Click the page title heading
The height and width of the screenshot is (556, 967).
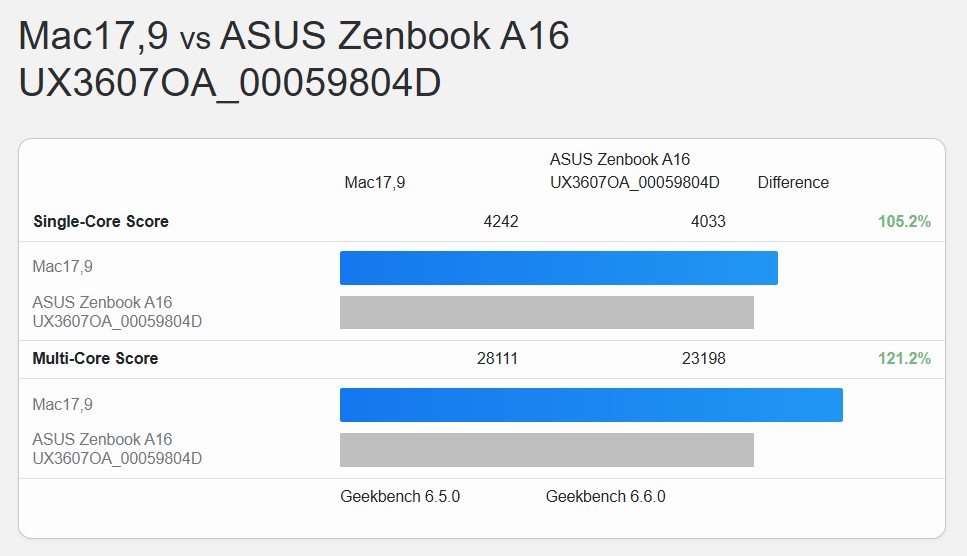(294, 60)
